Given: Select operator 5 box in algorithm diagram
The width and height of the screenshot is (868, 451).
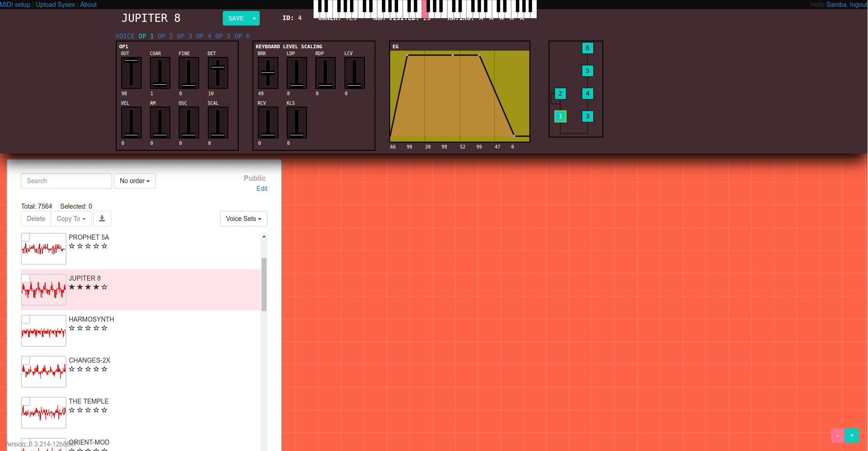Looking at the screenshot, I should pos(587,71).
